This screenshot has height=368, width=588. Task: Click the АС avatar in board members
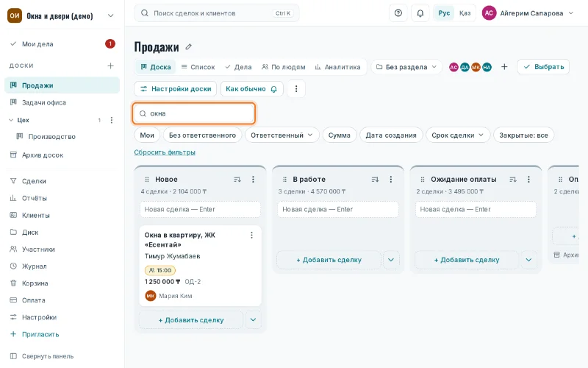tap(453, 67)
